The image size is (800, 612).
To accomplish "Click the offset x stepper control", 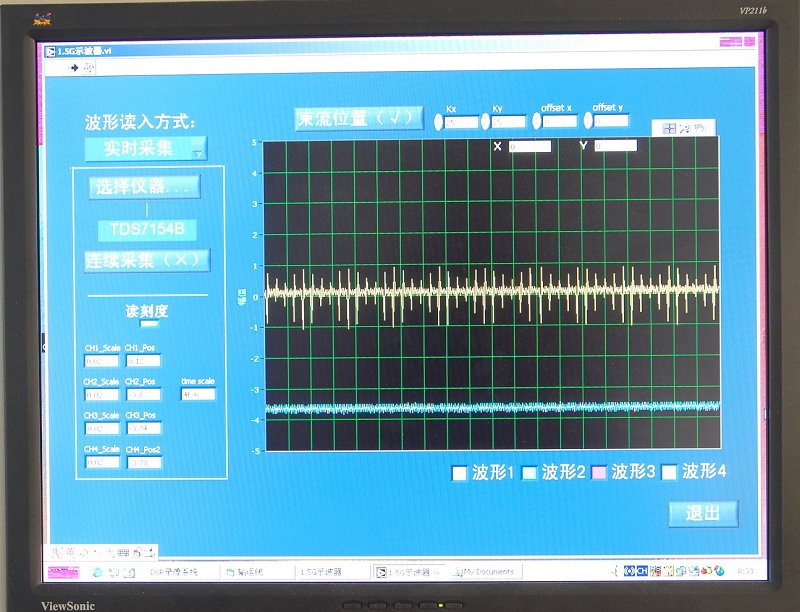I will (x=538, y=121).
